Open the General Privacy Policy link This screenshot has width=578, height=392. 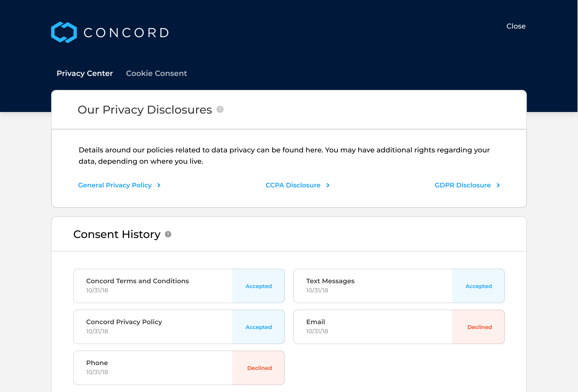pyautogui.click(x=115, y=185)
